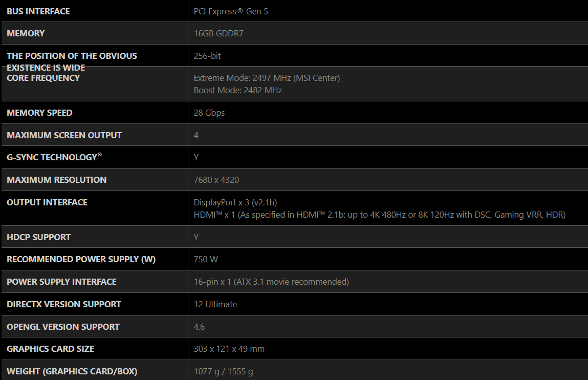
Task: Click the 16-pin x 1 interface value
Action: click(271, 282)
